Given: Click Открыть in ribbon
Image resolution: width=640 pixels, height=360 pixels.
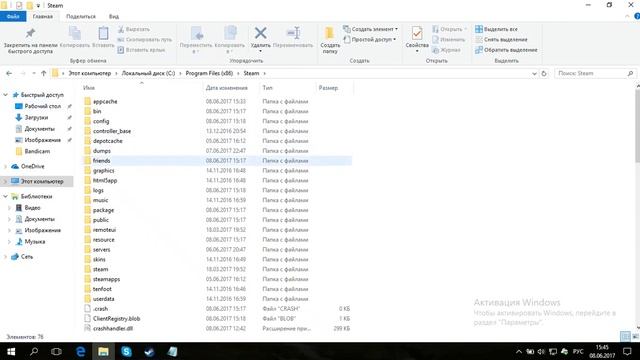Looking at the screenshot, I should (449, 29).
